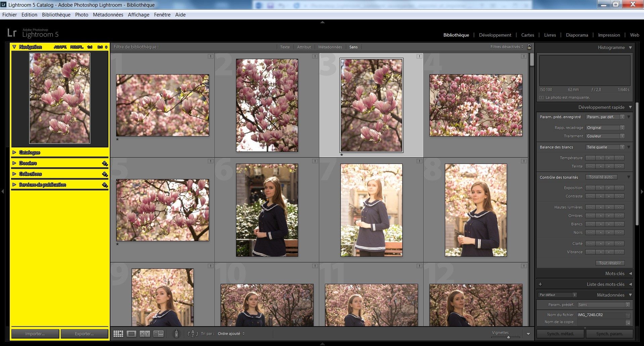Click the star under photo 5
This screenshot has width=644, height=346.
click(117, 244)
